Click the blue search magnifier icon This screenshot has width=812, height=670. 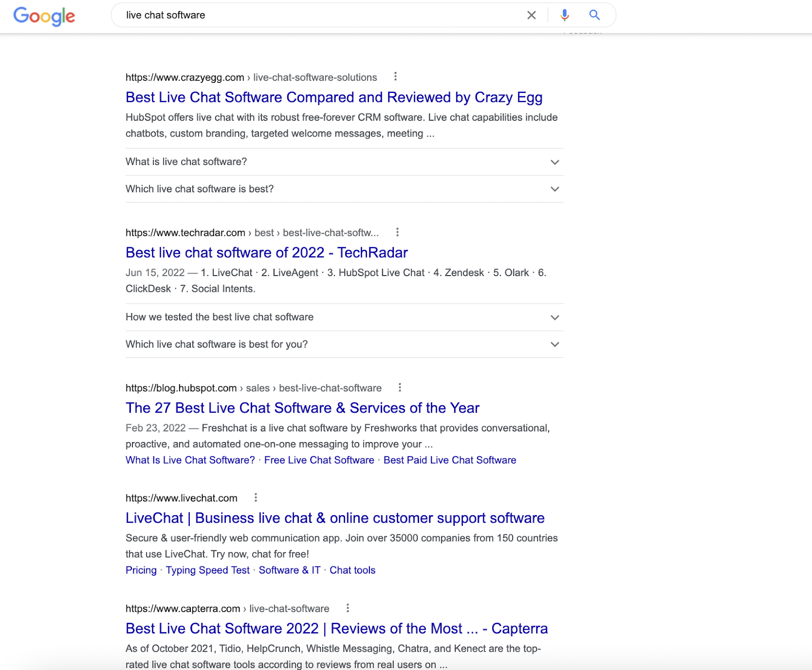[x=594, y=15]
